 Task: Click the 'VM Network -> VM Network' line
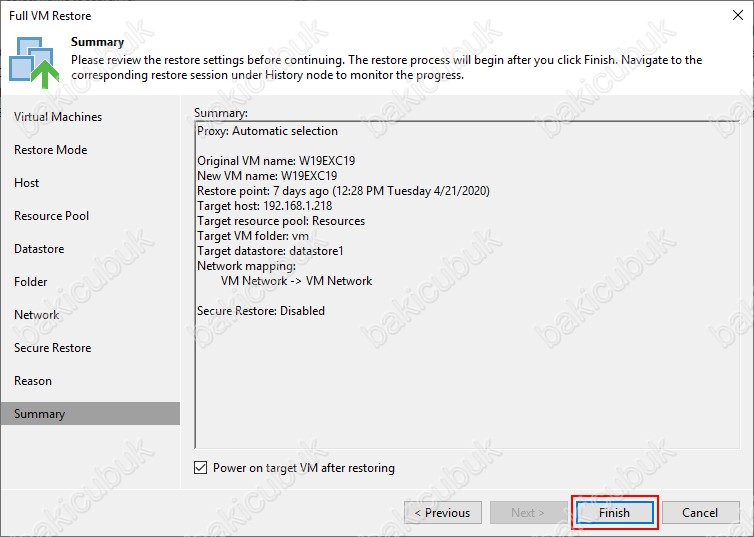pos(296,281)
